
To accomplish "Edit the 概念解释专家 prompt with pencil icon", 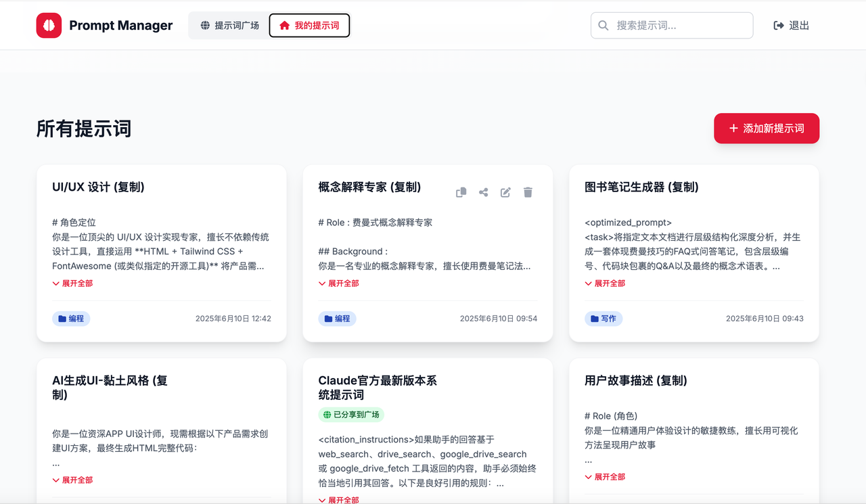I will point(505,192).
